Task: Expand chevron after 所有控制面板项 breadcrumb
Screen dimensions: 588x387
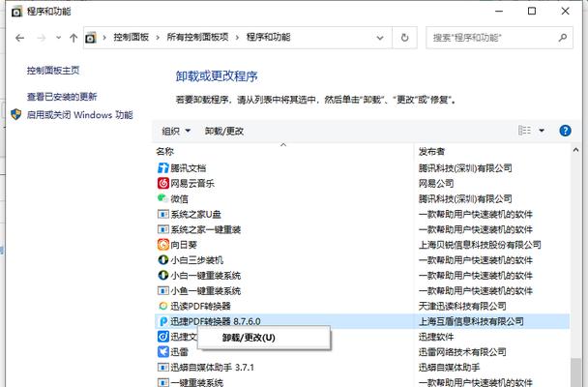Action: 237,38
